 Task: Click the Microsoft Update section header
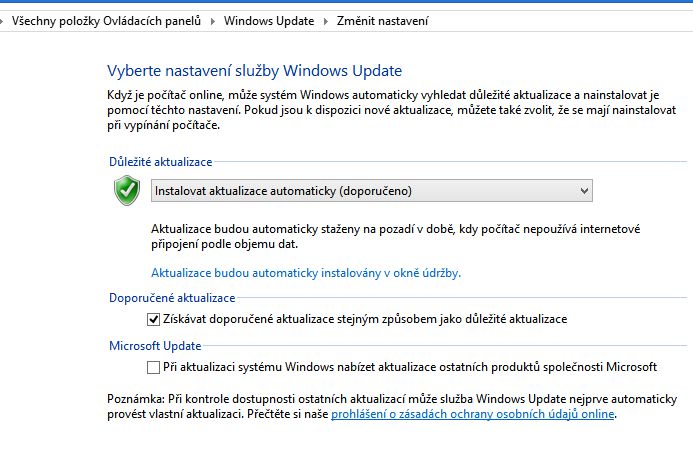[155, 345]
